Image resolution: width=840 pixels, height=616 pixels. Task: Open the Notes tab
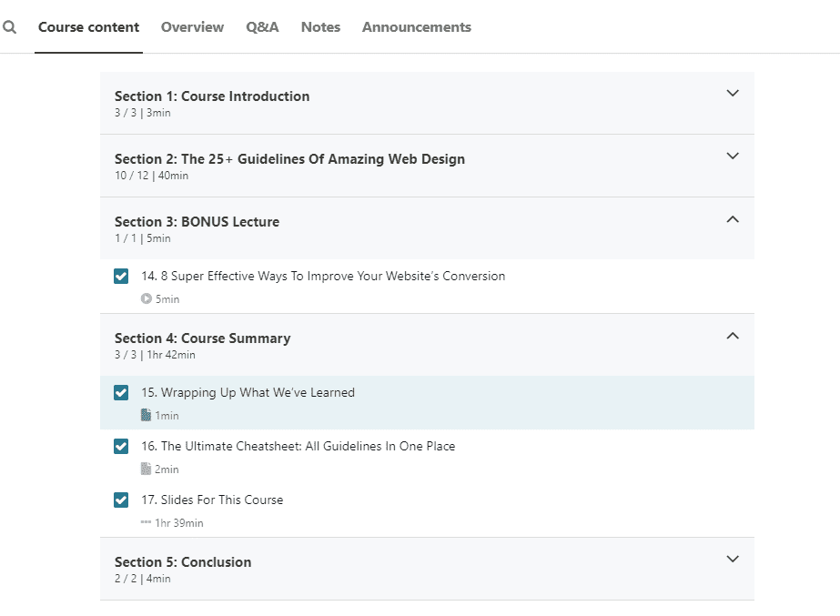coord(320,26)
